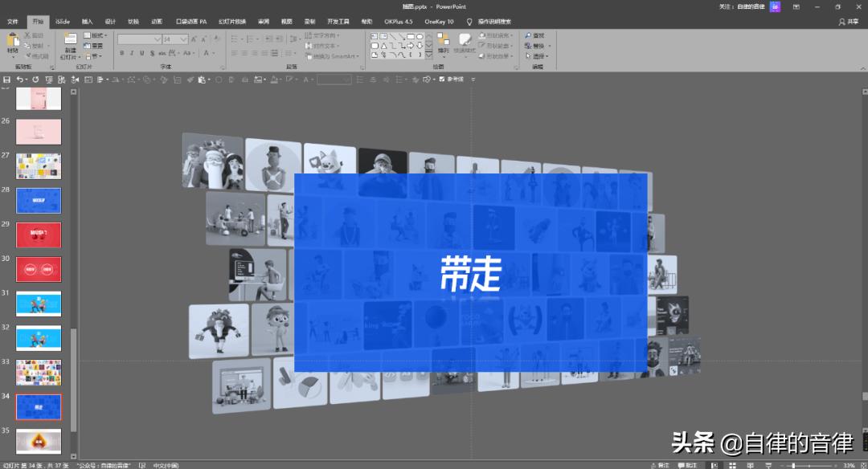Image resolution: width=868 pixels, height=469 pixels.
Task: Click the slide panel scroll-down arrow
Action: click(x=74, y=457)
